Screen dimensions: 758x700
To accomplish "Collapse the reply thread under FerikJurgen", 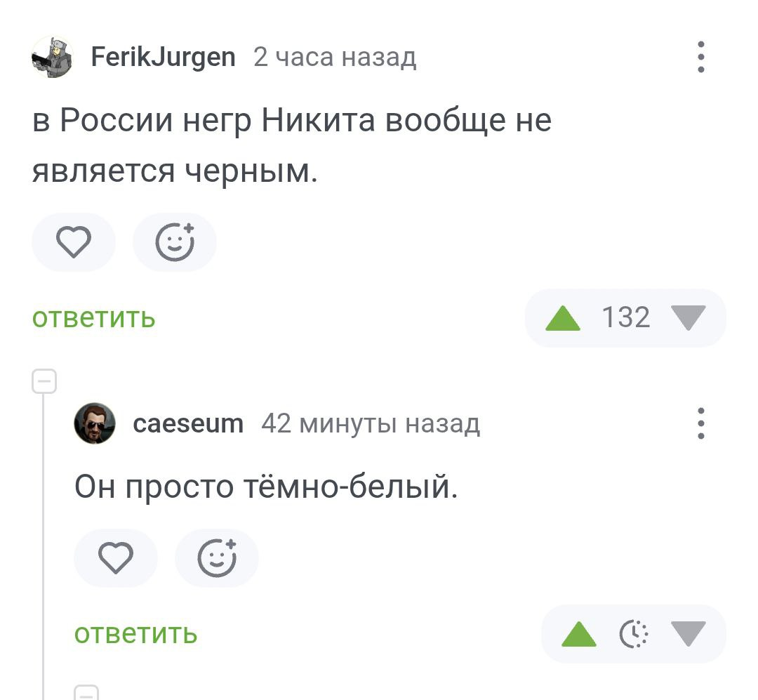I will pos(44,383).
